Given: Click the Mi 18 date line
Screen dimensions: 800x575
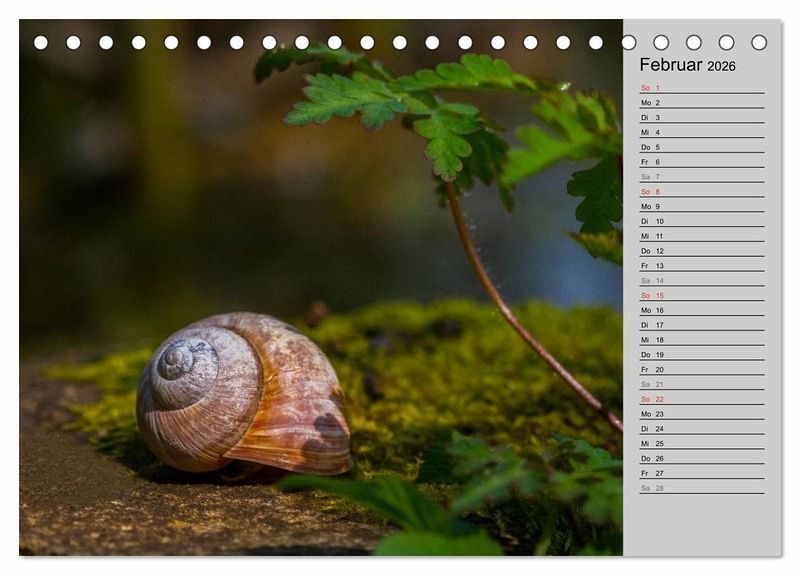Looking at the screenshot, I should coord(701,340).
